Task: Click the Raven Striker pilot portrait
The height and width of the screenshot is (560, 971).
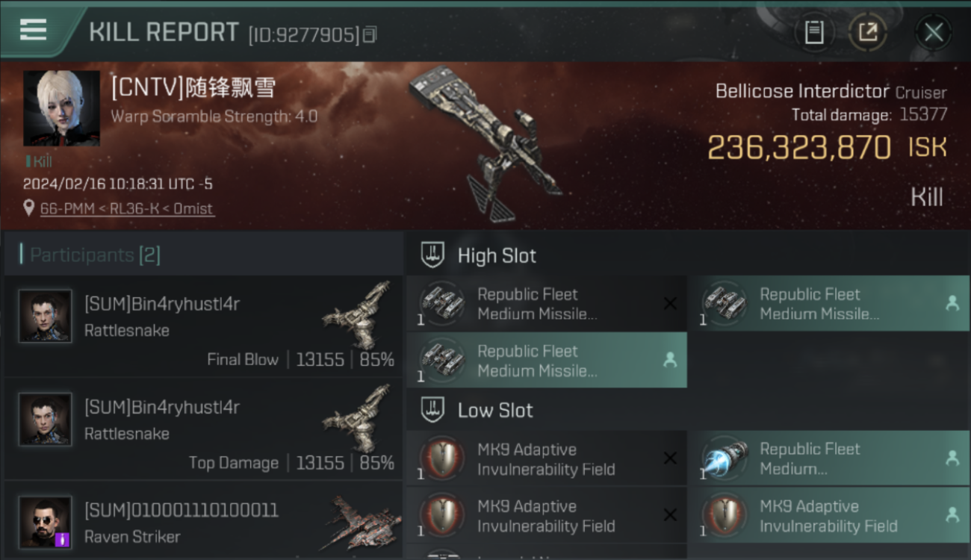Action: 46,522
